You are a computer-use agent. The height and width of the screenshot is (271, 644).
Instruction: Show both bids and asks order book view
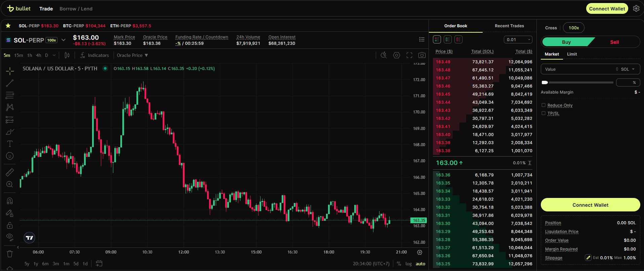(437, 39)
